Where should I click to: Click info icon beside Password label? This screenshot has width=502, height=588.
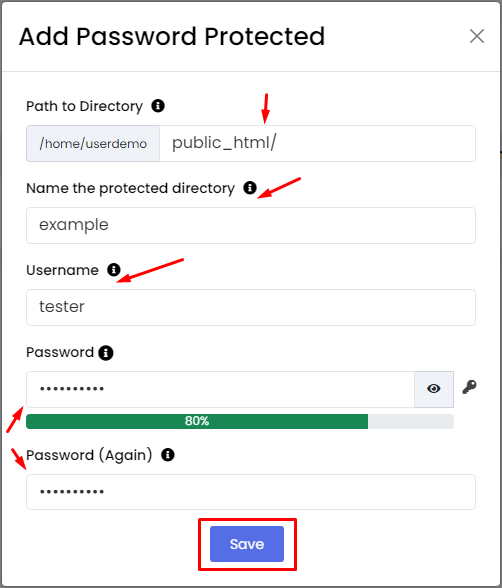pyautogui.click(x=106, y=353)
